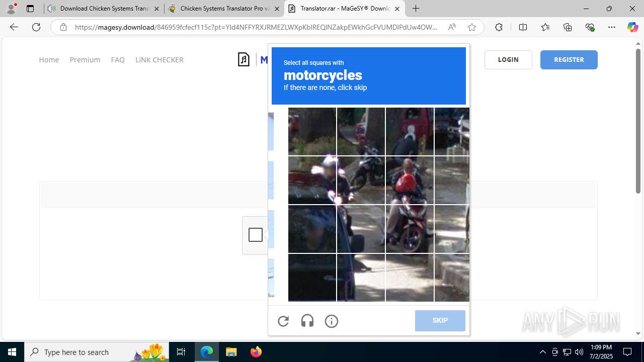Viewport: 644px width, 362px height.
Task: Select captcha tile with white helmet person
Action: click(312, 180)
